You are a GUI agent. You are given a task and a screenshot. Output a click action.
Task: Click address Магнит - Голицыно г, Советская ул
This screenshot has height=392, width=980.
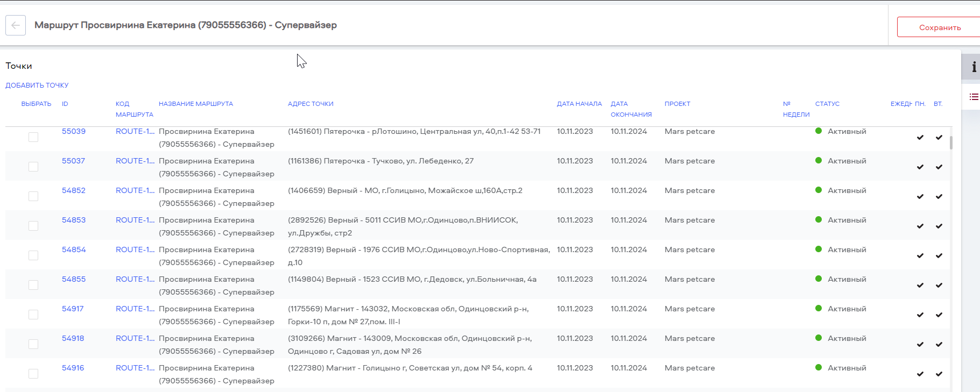410,368
